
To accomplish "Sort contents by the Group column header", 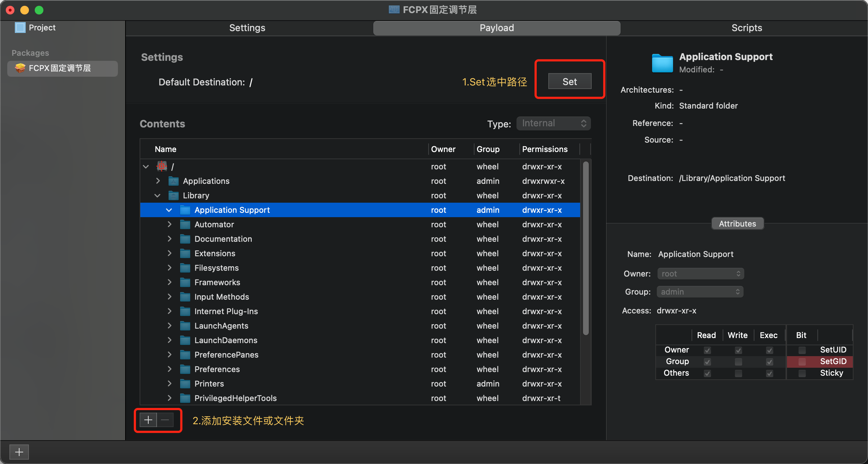I will coord(497,149).
